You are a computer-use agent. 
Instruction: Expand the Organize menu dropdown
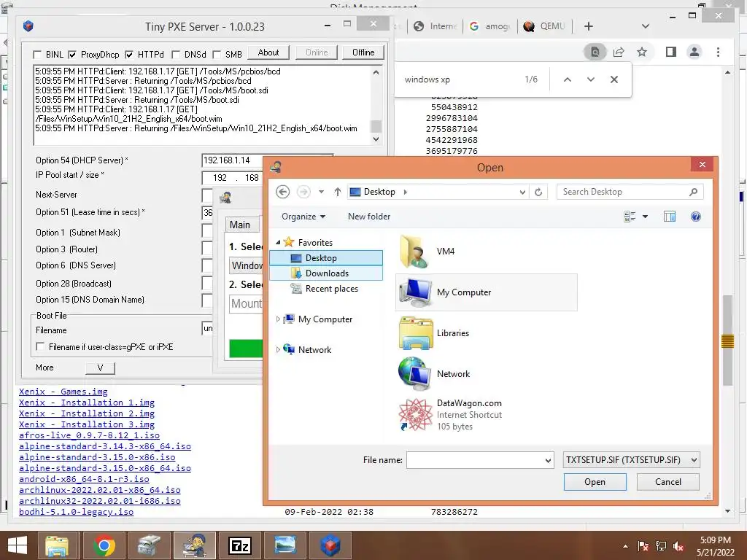[303, 217]
